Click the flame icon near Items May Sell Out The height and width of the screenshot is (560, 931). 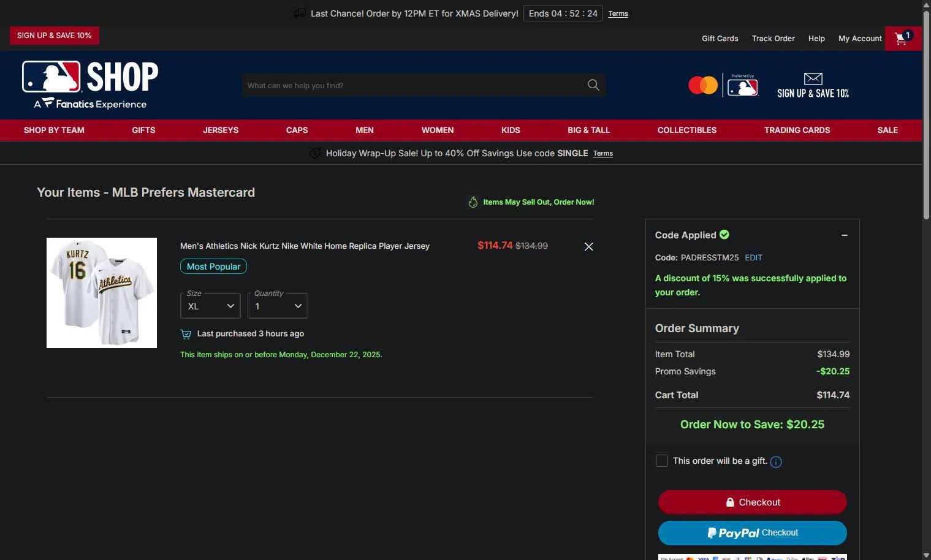pos(473,202)
